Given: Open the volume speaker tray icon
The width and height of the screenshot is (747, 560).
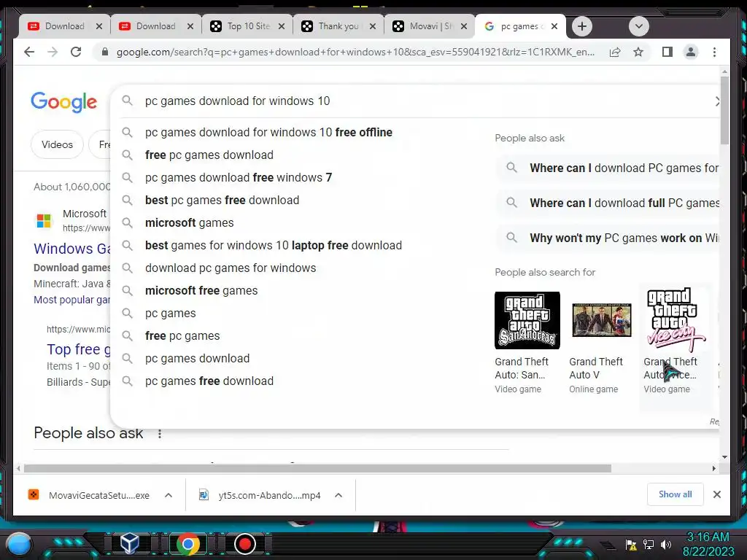Looking at the screenshot, I should pyautogui.click(x=666, y=544).
